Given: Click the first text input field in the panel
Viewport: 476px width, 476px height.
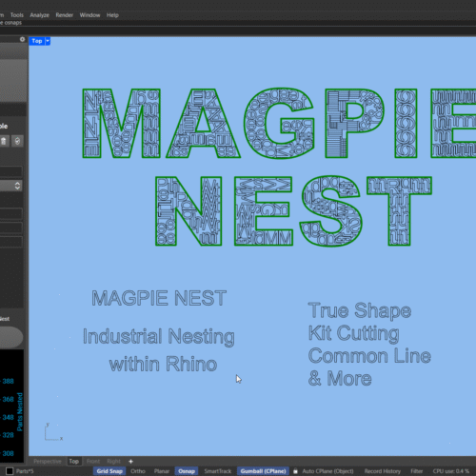Looking at the screenshot, I should click(11, 171).
